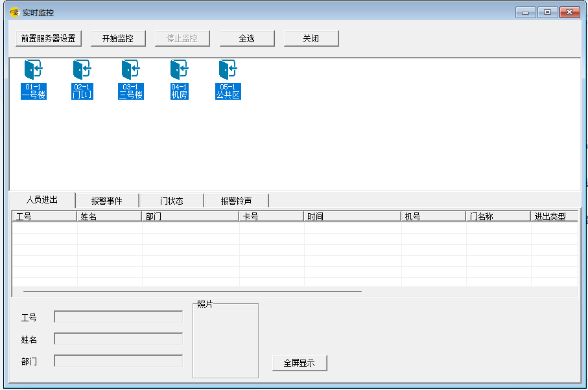Click the 机号 column header
Viewport: 588px width, 390px height.
[433, 216]
